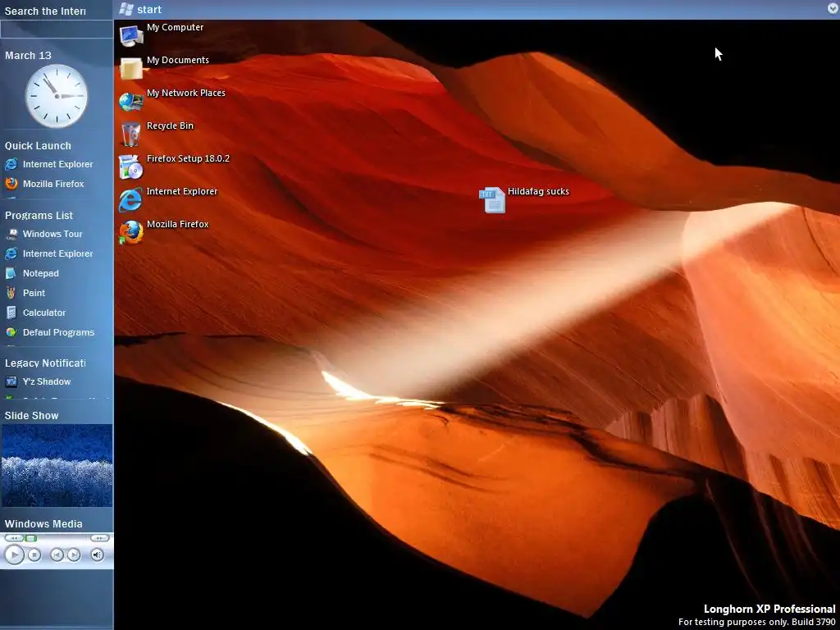Select the Hildafag sucks text file icon
The height and width of the screenshot is (630, 840).
492,200
